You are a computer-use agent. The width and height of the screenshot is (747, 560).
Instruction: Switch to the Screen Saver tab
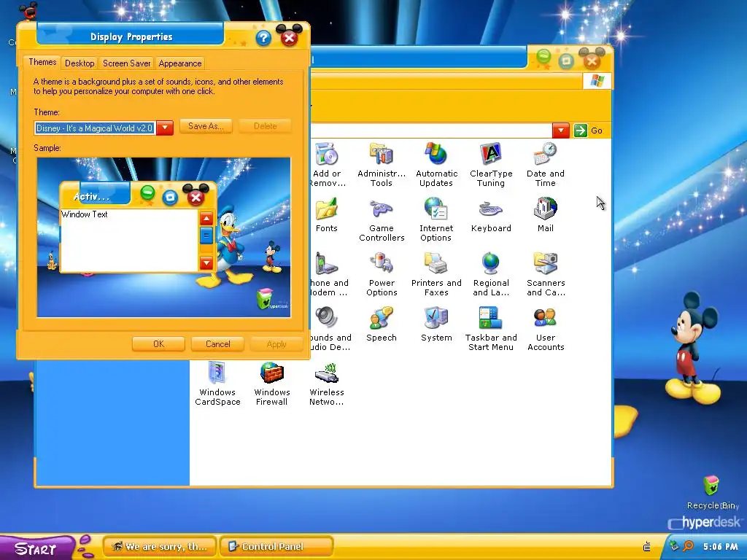[x=126, y=63]
